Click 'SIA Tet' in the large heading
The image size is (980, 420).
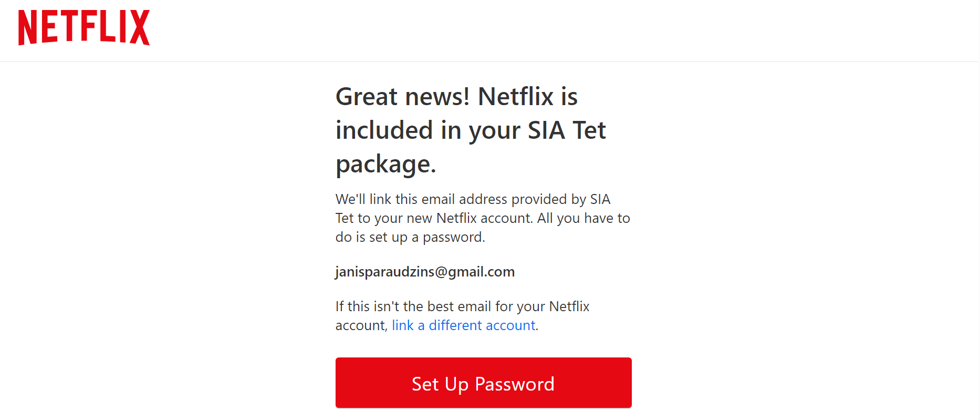(x=567, y=130)
